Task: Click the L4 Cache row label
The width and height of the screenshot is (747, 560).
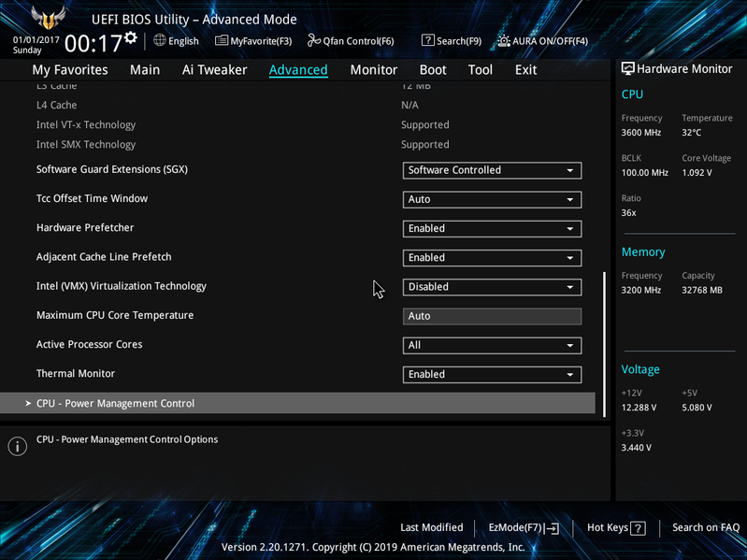Action: (x=56, y=105)
